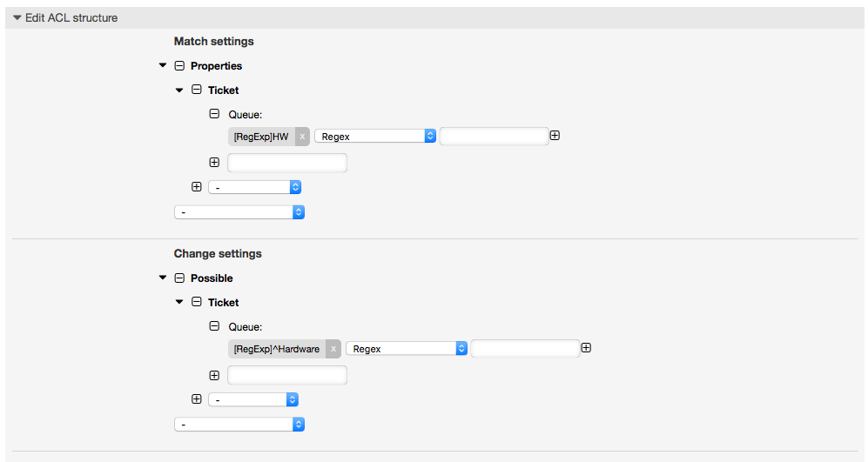
Task: Remove the [RegExp]^Hardware value tag
Action: (x=333, y=349)
